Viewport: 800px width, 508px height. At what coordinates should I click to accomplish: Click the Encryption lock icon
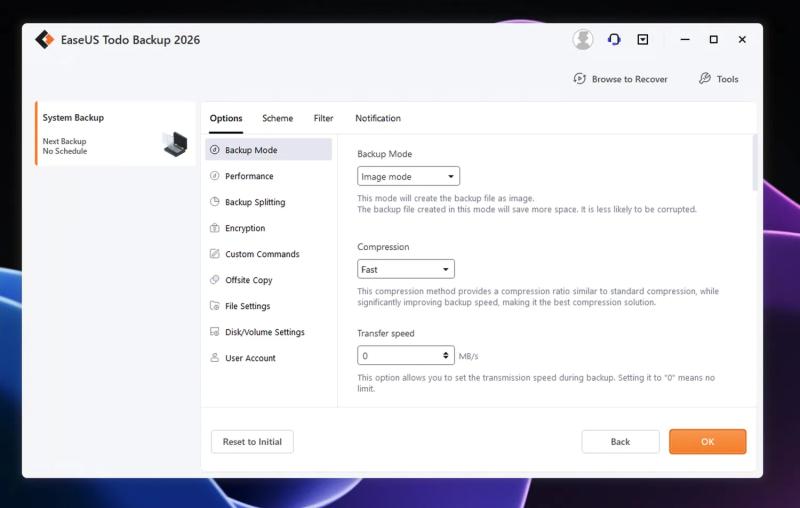[215, 228]
